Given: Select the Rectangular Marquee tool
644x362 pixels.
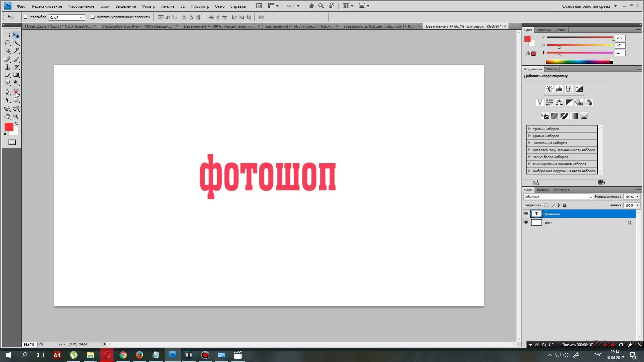Looking at the screenshot, I should (x=8, y=35).
